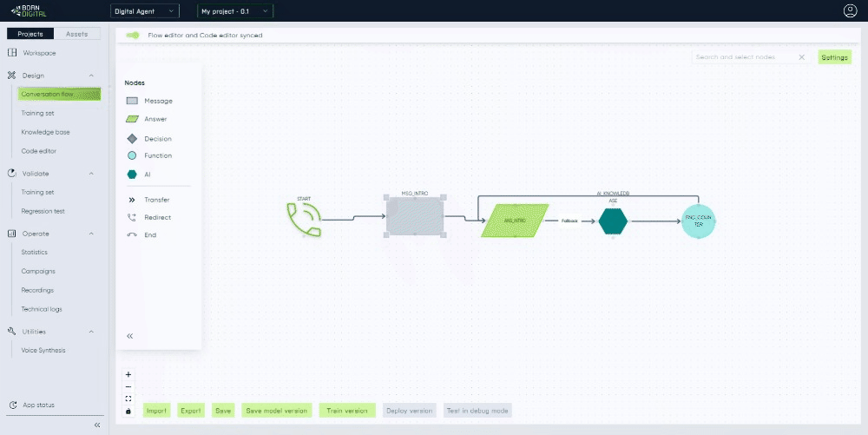Click the Search and select nodes field
Image resolution: width=868 pixels, height=435 pixels.
click(x=745, y=57)
